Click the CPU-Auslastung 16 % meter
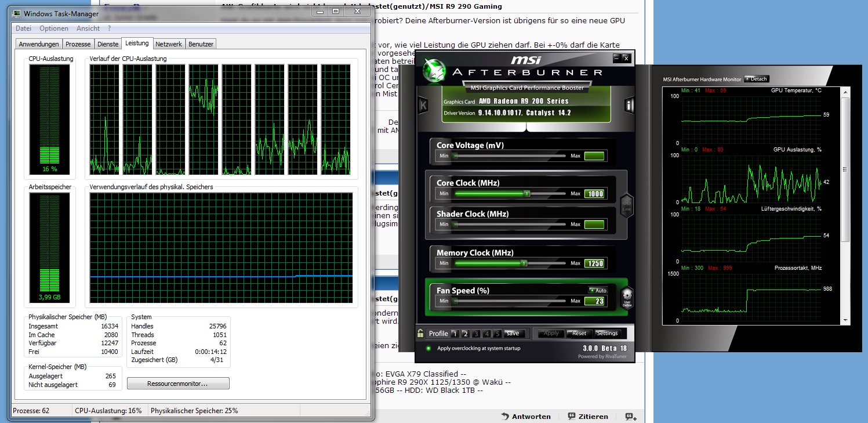Viewport: 868px width, 423px height. (x=49, y=120)
